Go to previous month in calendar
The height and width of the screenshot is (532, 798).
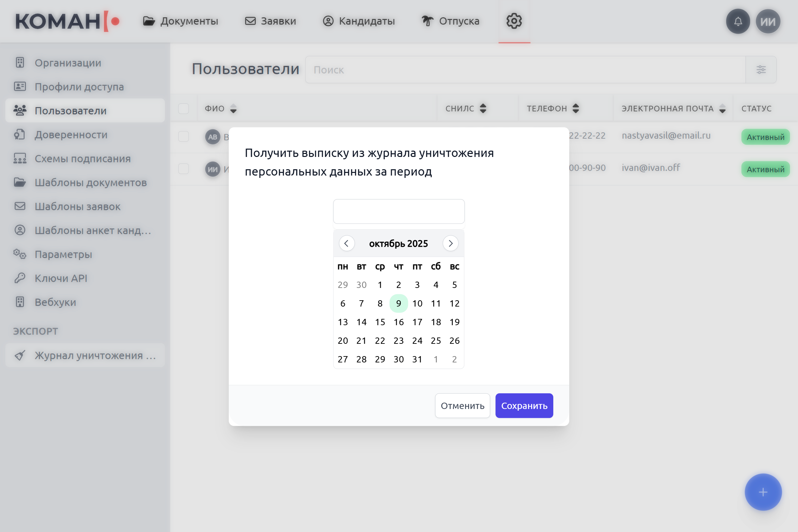click(346, 243)
